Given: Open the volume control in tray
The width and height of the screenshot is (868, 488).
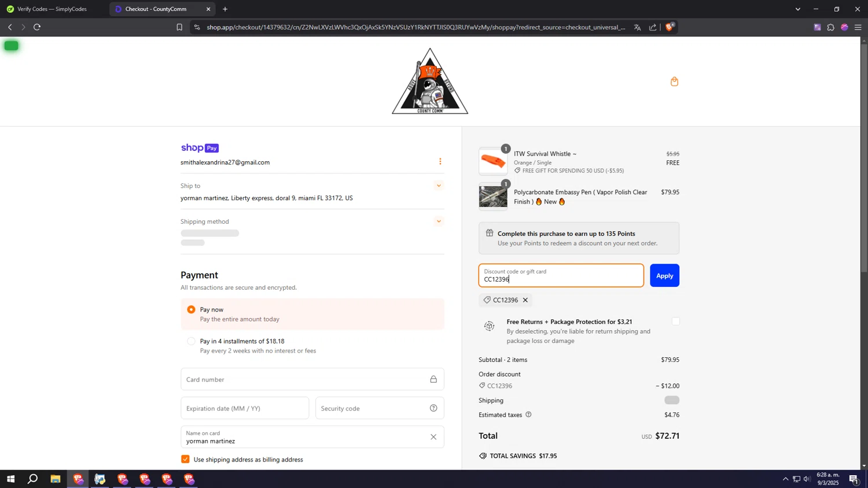Looking at the screenshot, I should coord(807,479).
